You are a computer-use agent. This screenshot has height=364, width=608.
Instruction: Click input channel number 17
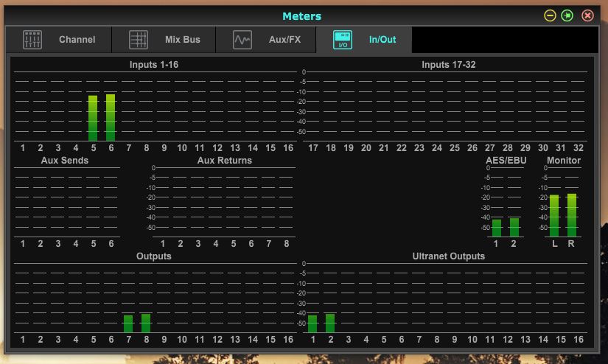coord(313,148)
